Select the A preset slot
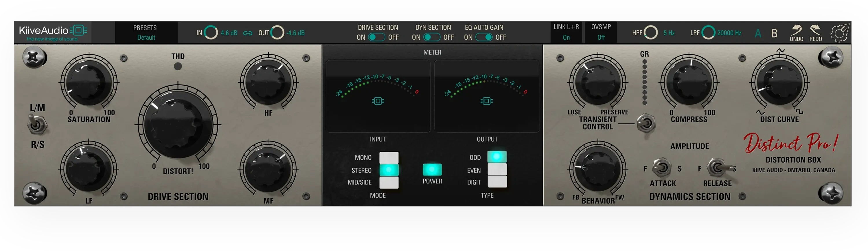This screenshot has height=251, width=868. [758, 33]
